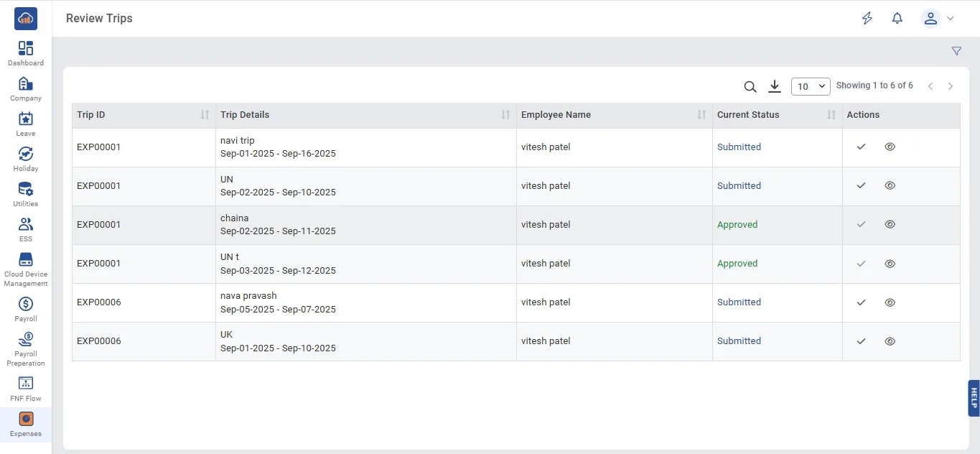Open the rows per page dropdown showing 10

810,86
